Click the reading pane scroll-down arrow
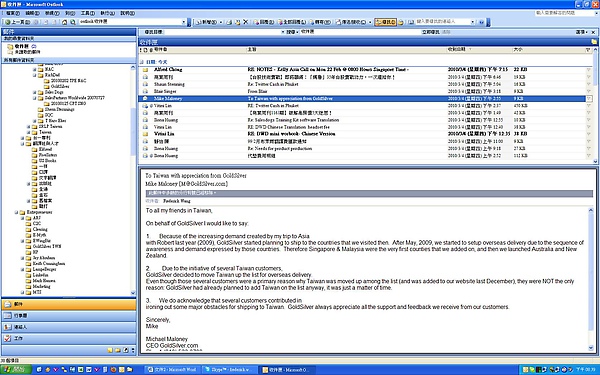The height and width of the screenshot is (375, 600). coord(590,348)
